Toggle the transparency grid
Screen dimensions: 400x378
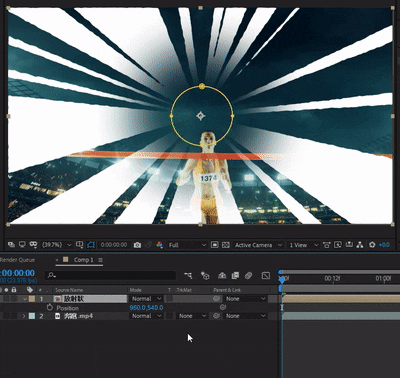pos(226,245)
